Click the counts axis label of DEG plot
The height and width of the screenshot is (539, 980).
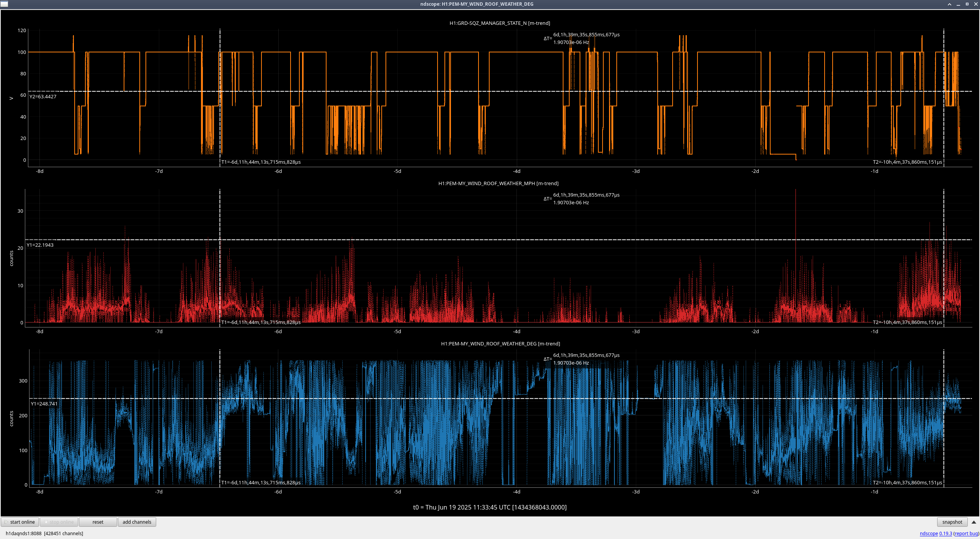pos(11,418)
